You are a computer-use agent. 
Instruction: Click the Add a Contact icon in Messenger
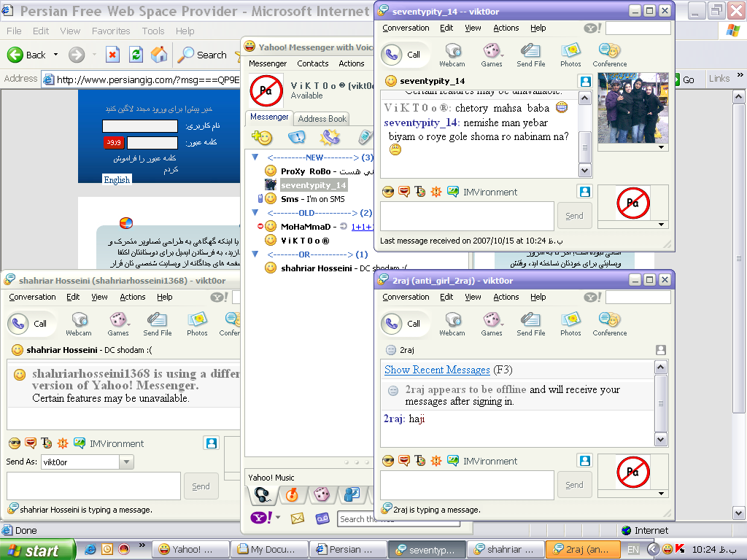coord(262,138)
